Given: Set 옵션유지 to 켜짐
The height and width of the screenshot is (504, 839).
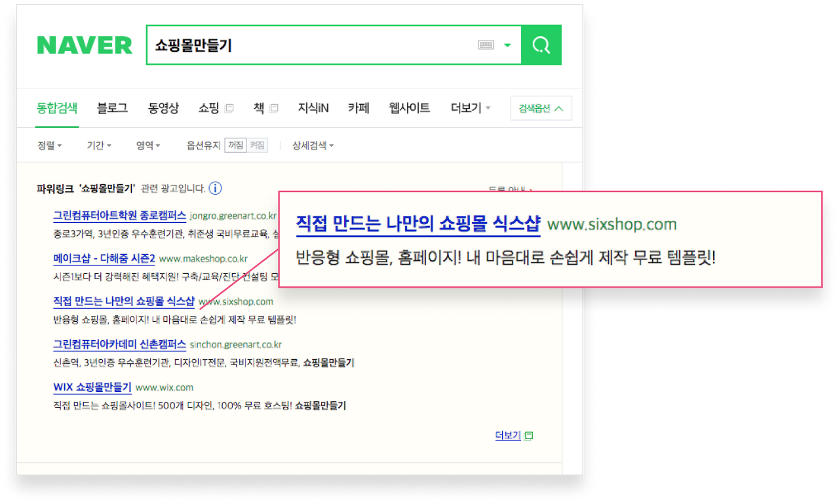Looking at the screenshot, I should pyautogui.click(x=258, y=145).
